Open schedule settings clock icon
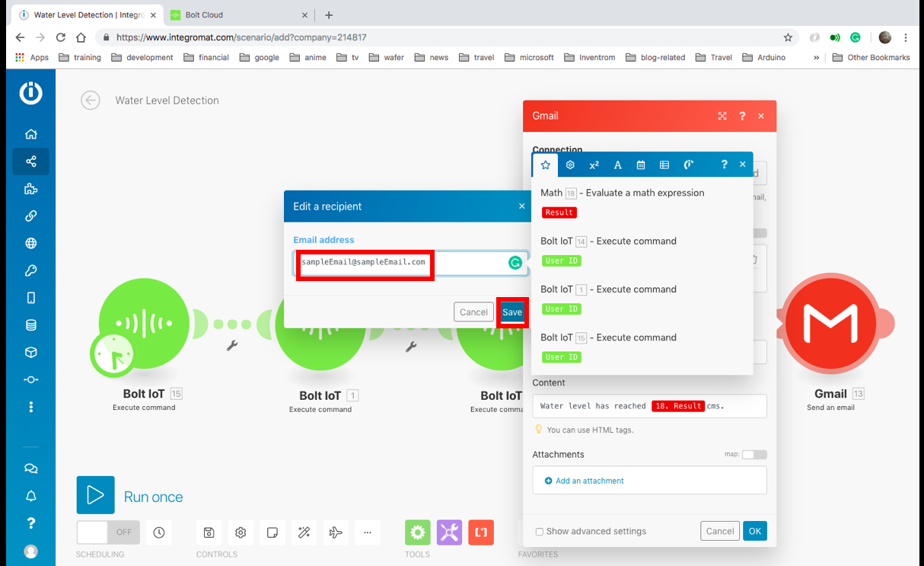The image size is (924, 566). pos(158,532)
